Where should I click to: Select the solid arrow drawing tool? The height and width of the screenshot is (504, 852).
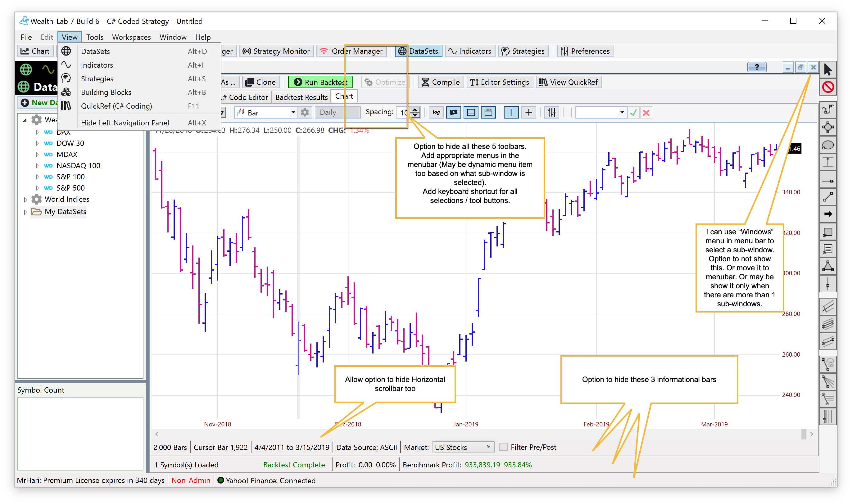point(827,214)
